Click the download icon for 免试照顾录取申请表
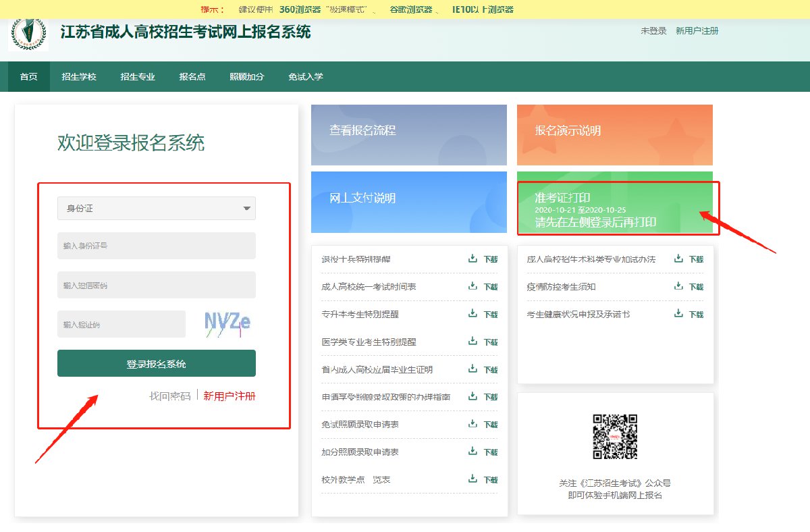Viewport: 810px width, 532px height. [x=473, y=424]
